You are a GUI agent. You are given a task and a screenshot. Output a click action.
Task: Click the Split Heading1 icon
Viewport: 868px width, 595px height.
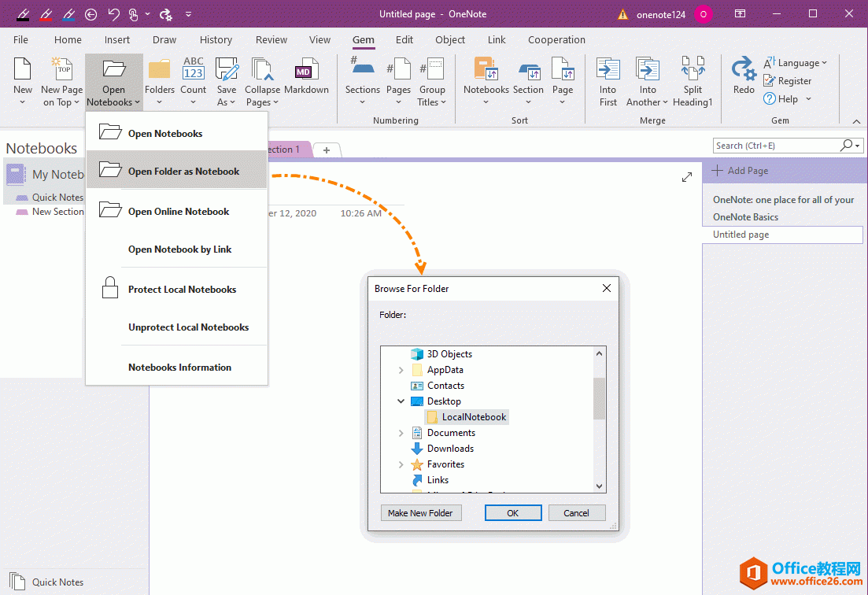pyautogui.click(x=693, y=72)
